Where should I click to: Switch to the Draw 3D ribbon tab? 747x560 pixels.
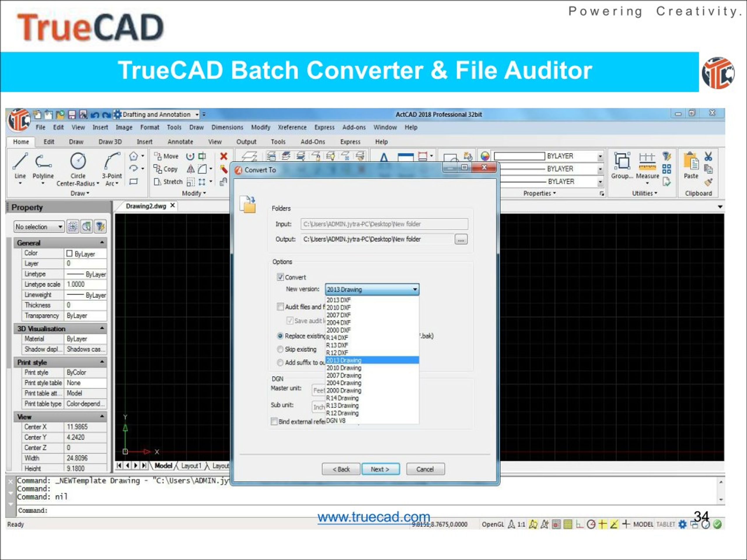coord(110,142)
